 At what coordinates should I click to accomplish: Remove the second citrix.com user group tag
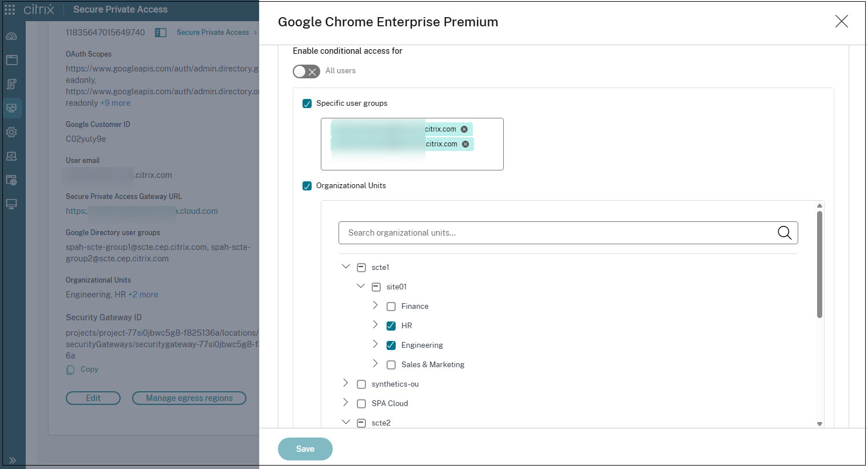click(465, 144)
